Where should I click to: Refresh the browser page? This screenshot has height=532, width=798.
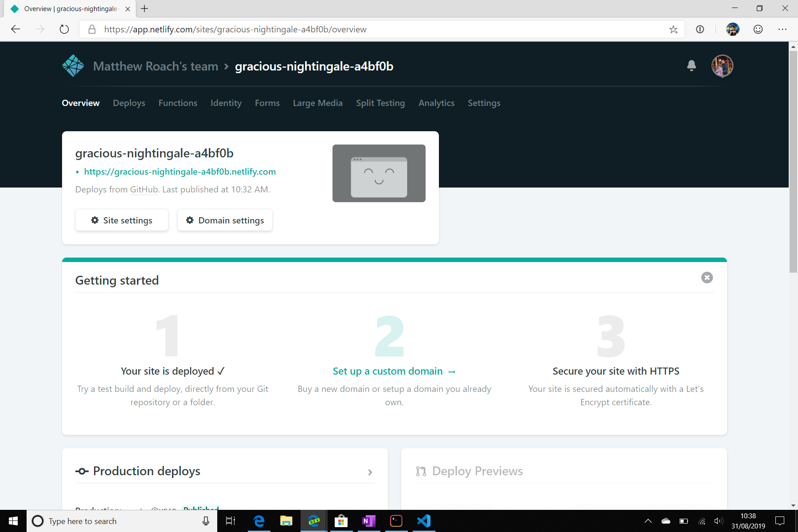(64, 30)
